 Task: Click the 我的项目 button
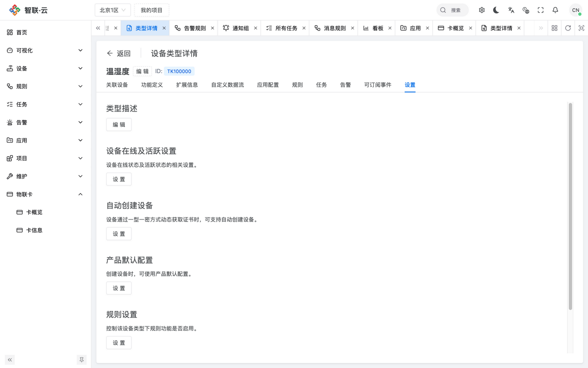click(151, 10)
